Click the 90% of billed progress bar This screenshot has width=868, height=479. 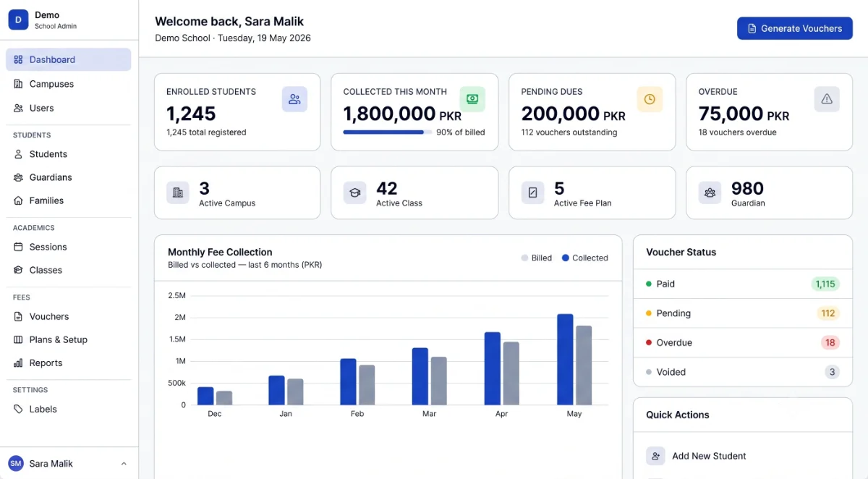coord(387,132)
